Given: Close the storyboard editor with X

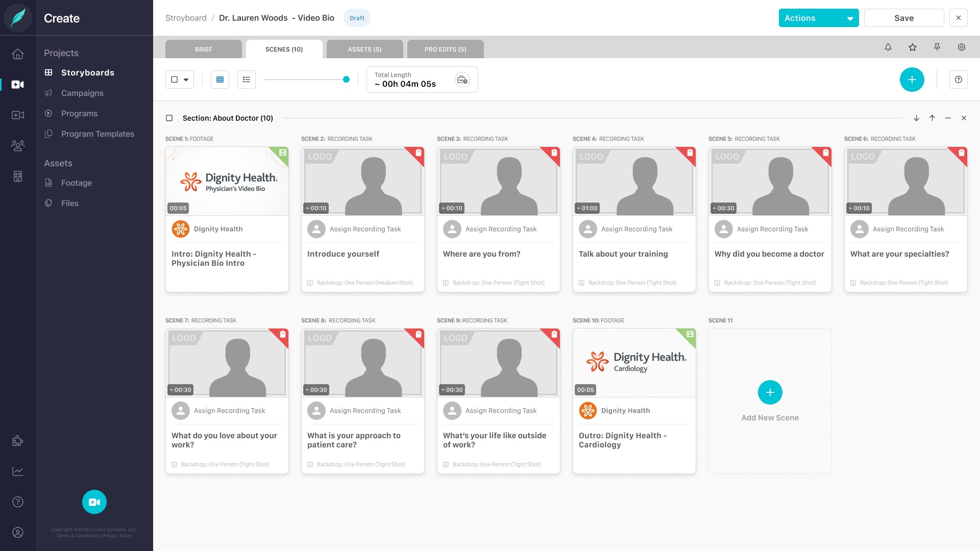Looking at the screenshot, I should click(959, 18).
